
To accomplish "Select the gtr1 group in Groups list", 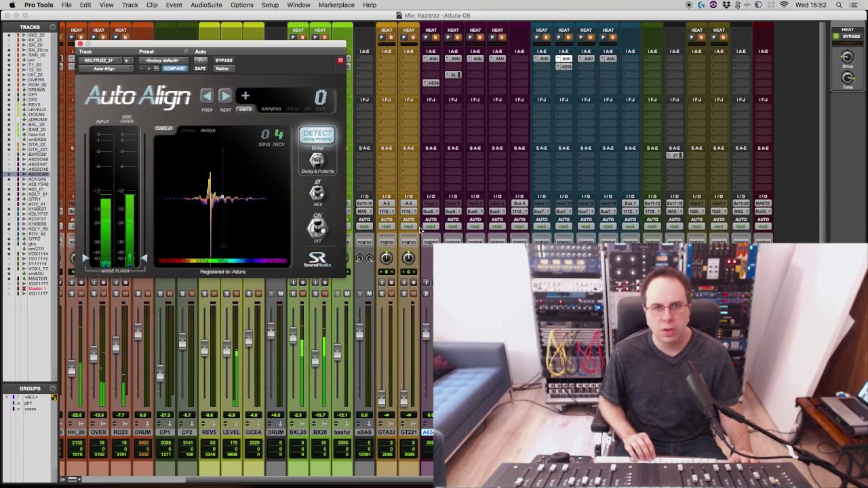I will [x=28, y=403].
